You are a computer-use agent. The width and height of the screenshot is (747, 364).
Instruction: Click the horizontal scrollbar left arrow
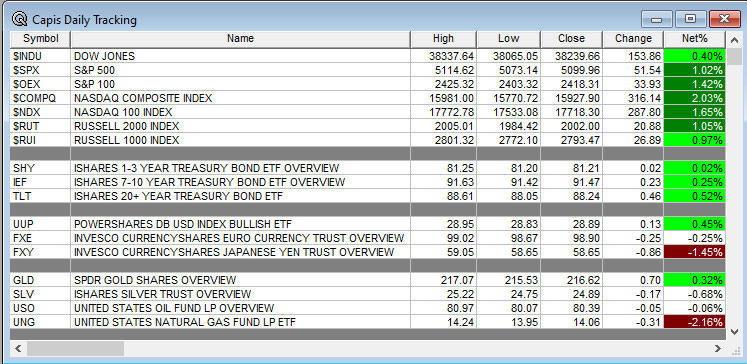[x=18, y=349]
